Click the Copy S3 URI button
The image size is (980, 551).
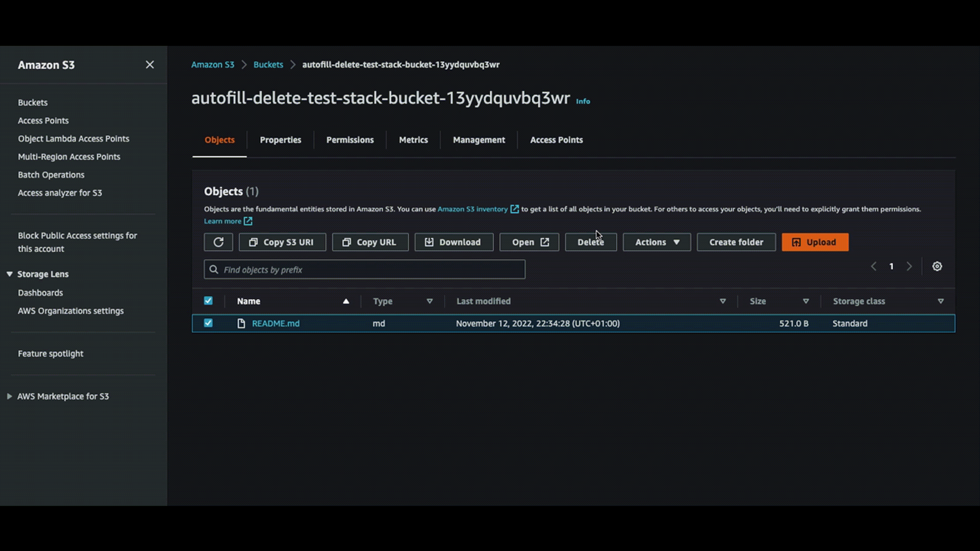point(282,242)
